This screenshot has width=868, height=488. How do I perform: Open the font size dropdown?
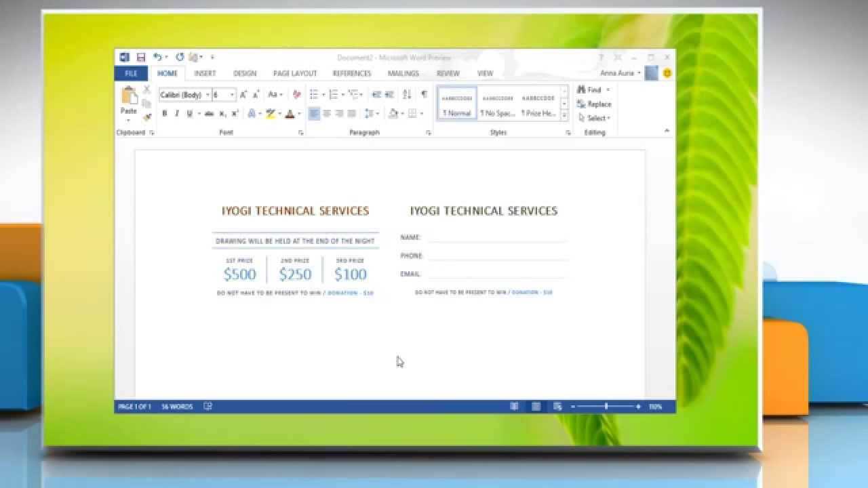[232, 95]
